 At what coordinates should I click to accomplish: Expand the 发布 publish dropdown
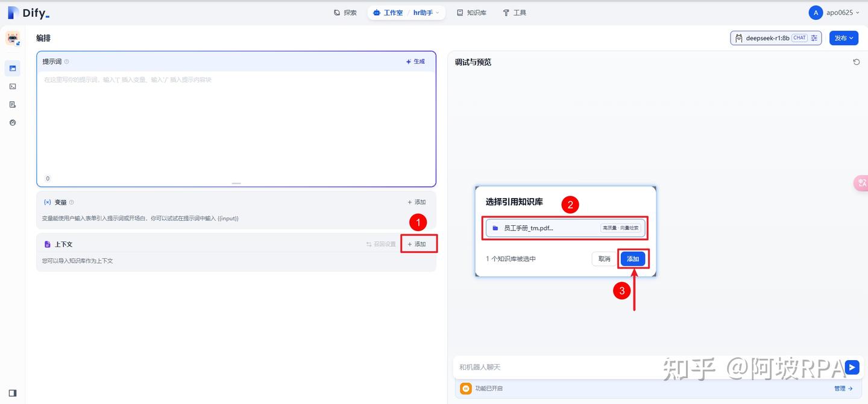point(844,38)
